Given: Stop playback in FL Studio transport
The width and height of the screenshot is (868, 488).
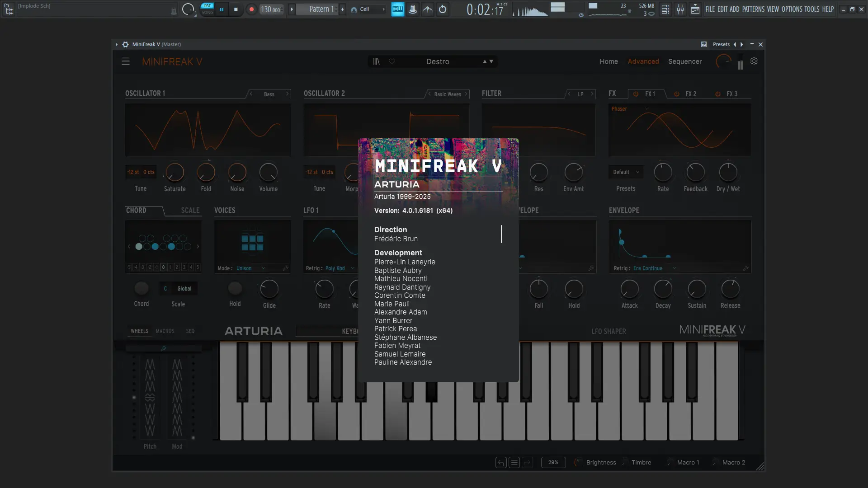Looking at the screenshot, I should 236,9.
